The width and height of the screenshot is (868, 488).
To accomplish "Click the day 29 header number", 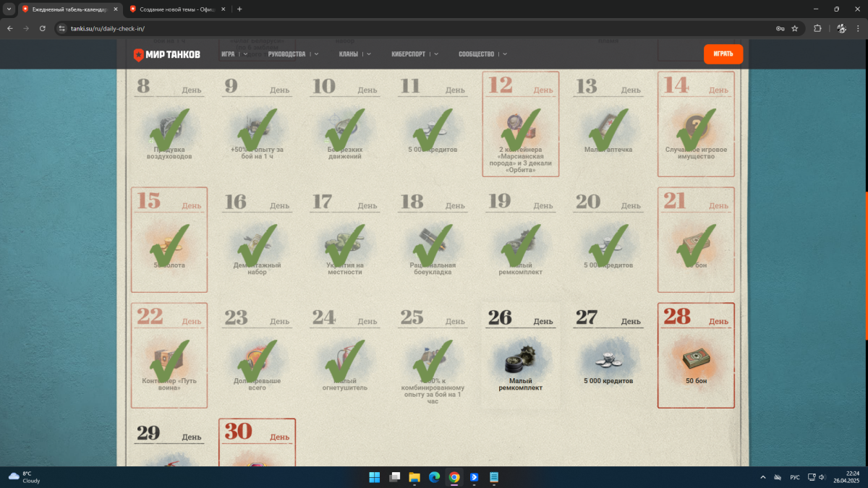I will 149,432.
